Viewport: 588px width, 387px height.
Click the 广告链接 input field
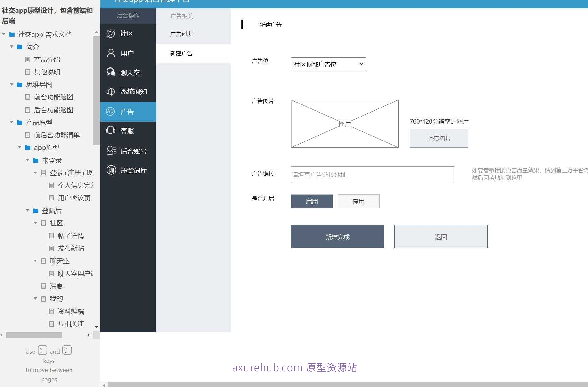coord(372,175)
